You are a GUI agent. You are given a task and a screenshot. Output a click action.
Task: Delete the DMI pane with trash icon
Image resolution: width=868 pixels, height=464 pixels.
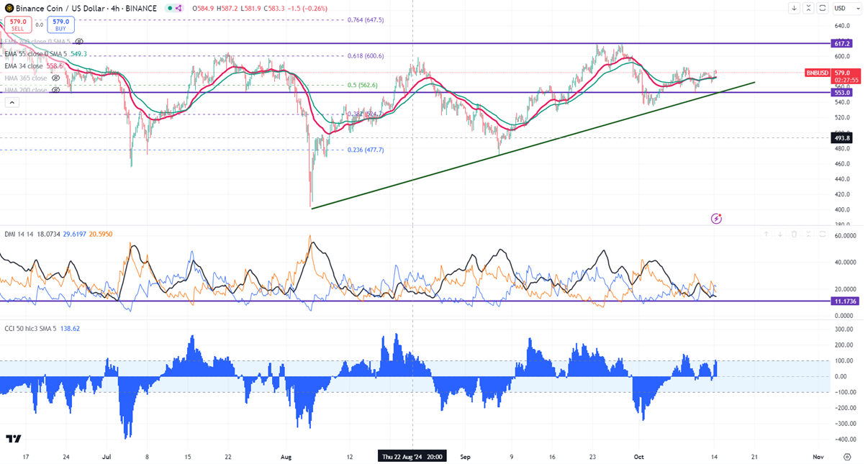pos(794,234)
